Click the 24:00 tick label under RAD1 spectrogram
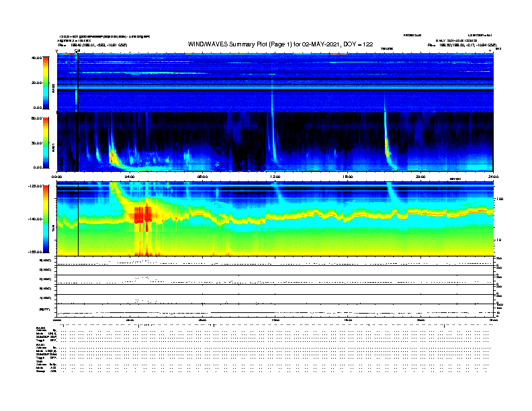 click(492, 177)
